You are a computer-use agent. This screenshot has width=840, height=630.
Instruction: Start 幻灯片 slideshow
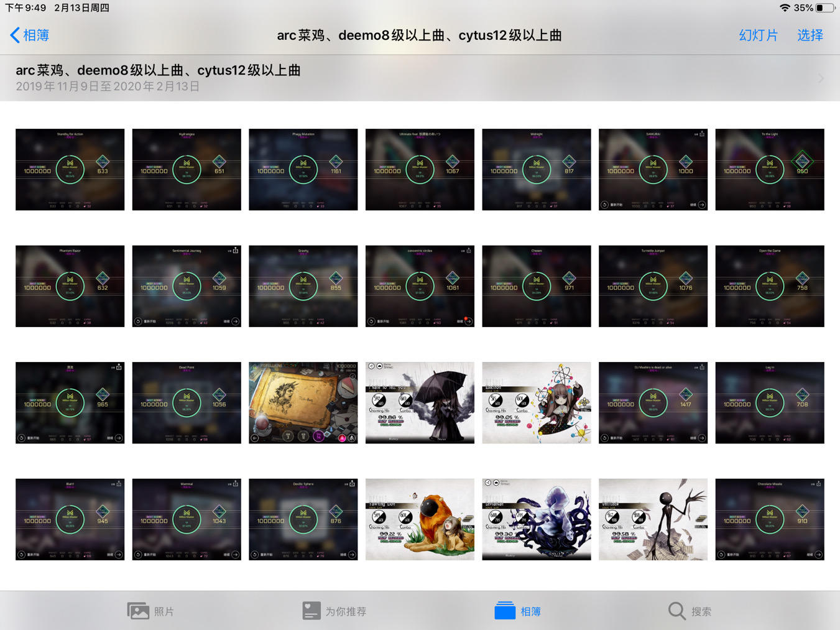758,35
